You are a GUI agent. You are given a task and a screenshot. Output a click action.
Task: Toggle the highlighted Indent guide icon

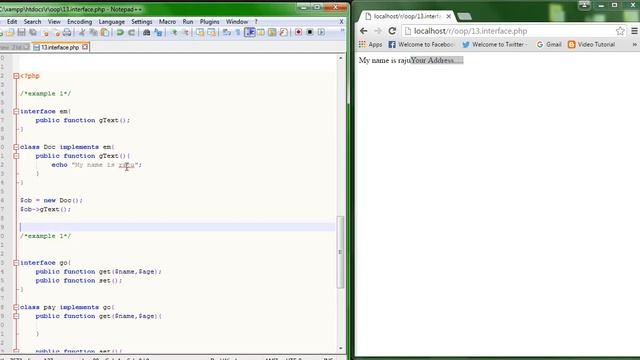click(250, 32)
